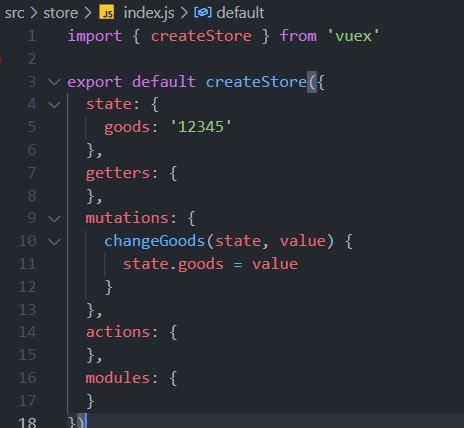Click the createStore function call on line 3
The image size is (464, 428).
[x=256, y=82]
